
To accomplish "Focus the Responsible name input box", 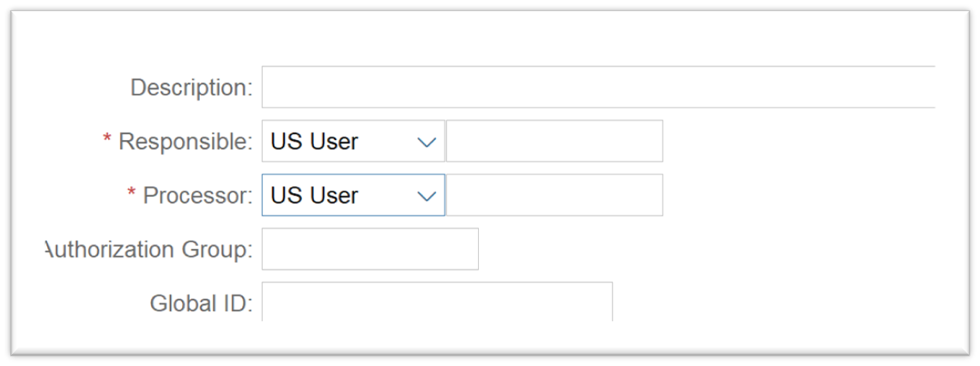I will tap(554, 142).
